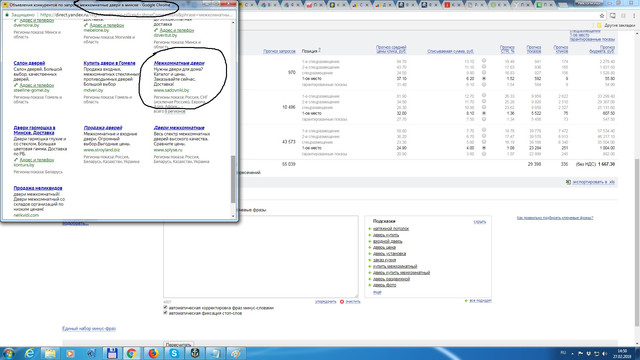Sort by 'Прогноз запросов' column header
640x360 pixels.
click(x=279, y=51)
